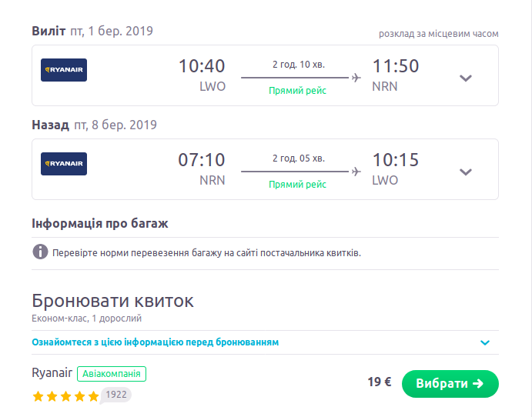Click outbound 'Прямий рейс' label
Viewport: 532px width, 417px height.
[297, 91]
